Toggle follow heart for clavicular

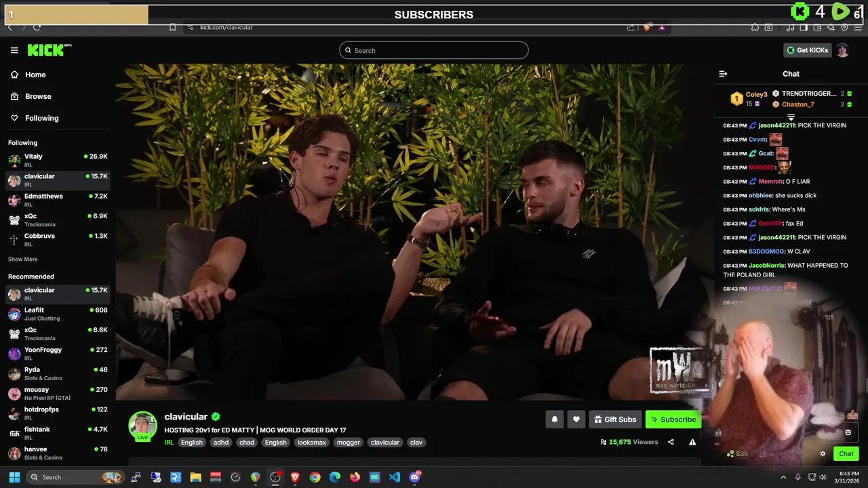coord(576,420)
